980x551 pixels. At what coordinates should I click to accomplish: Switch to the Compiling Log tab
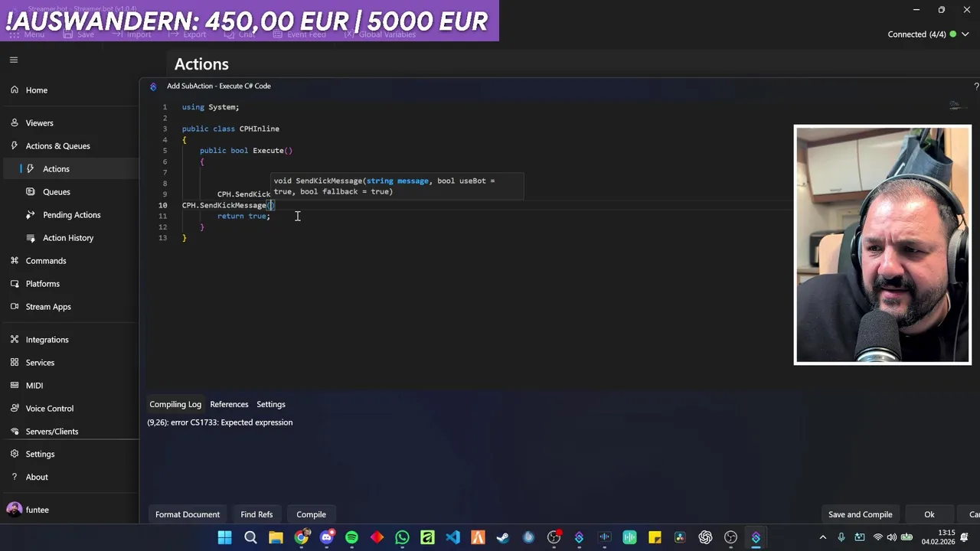click(x=175, y=404)
